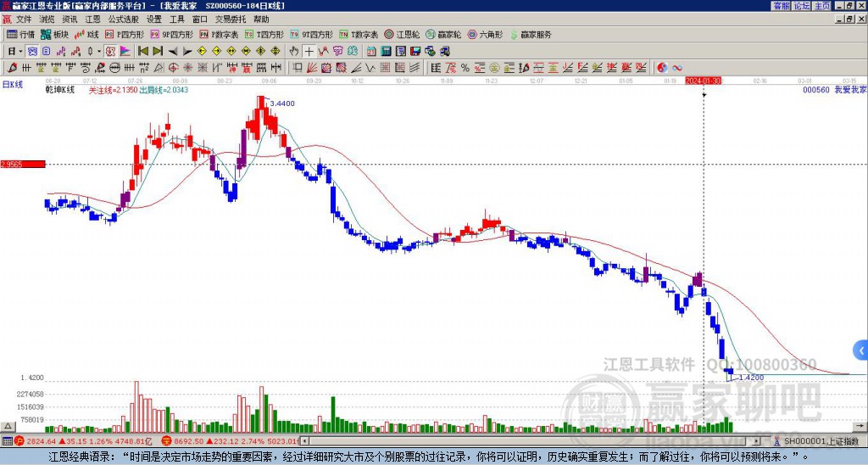The height and width of the screenshot is (465, 868).
Task: Open the P数字表 tool
Action: tap(219, 34)
